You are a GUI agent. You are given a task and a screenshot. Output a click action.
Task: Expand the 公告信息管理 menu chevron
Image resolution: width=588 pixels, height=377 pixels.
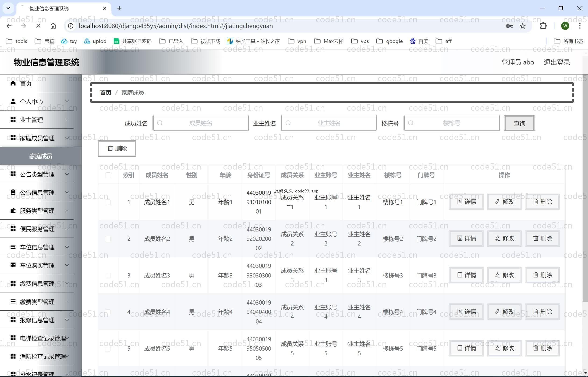(67, 192)
